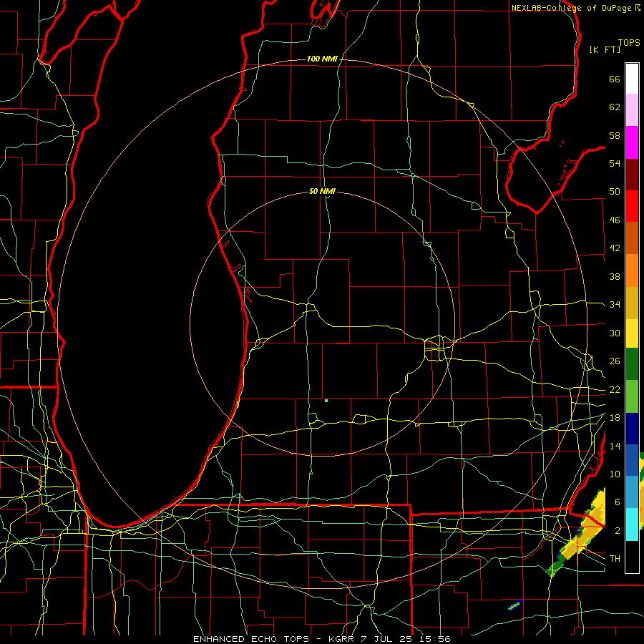
Task: Click the medium blue legend swatch
Action: coord(632,460)
